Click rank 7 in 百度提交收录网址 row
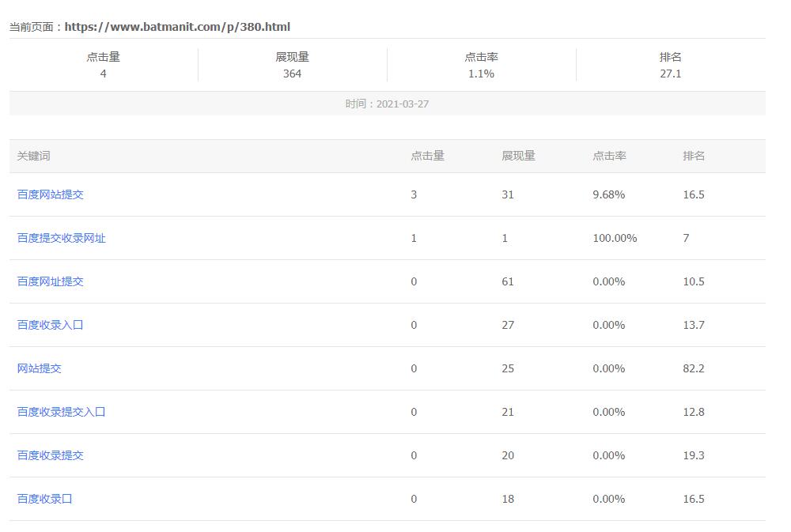The image size is (791, 532). 686,238
